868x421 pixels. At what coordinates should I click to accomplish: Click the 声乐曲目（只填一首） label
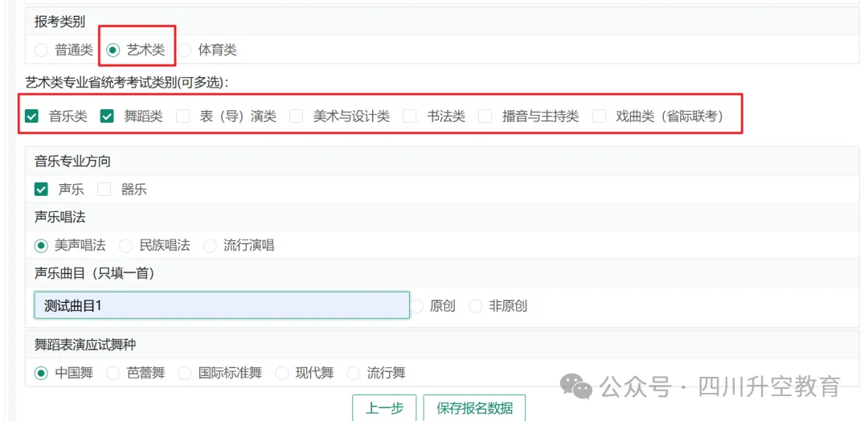pyautogui.click(x=94, y=273)
